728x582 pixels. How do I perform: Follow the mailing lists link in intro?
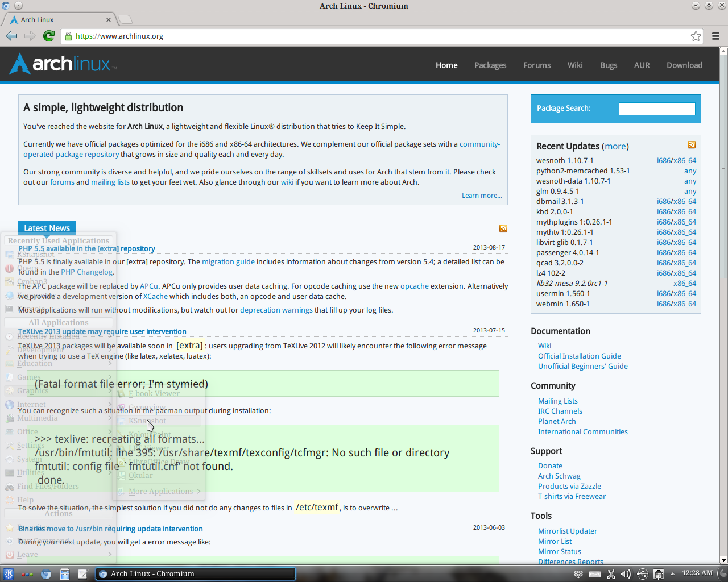pos(110,182)
